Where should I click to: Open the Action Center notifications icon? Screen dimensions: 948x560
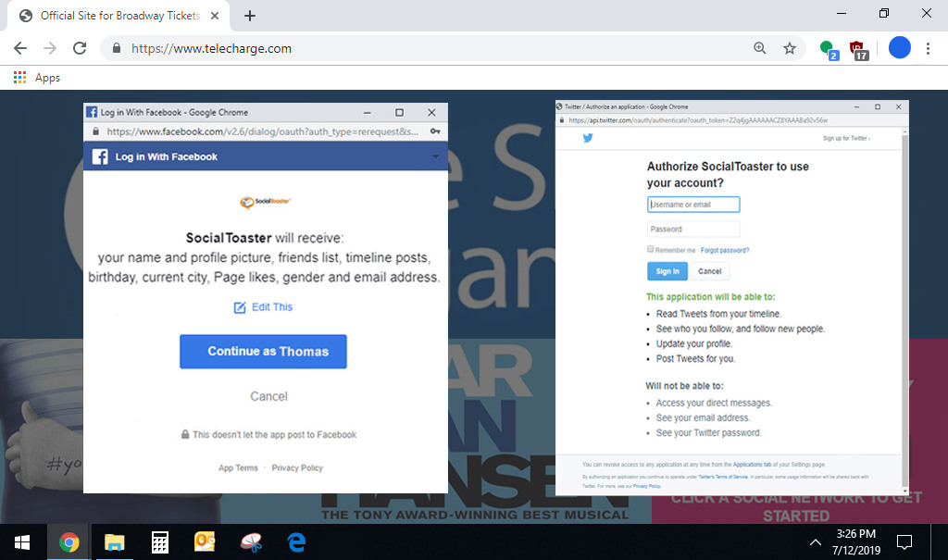(x=904, y=542)
